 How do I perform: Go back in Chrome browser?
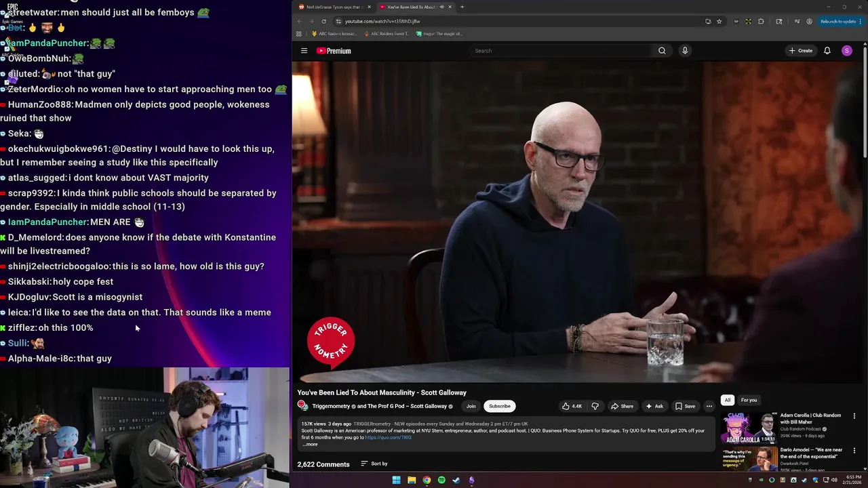pos(299,21)
